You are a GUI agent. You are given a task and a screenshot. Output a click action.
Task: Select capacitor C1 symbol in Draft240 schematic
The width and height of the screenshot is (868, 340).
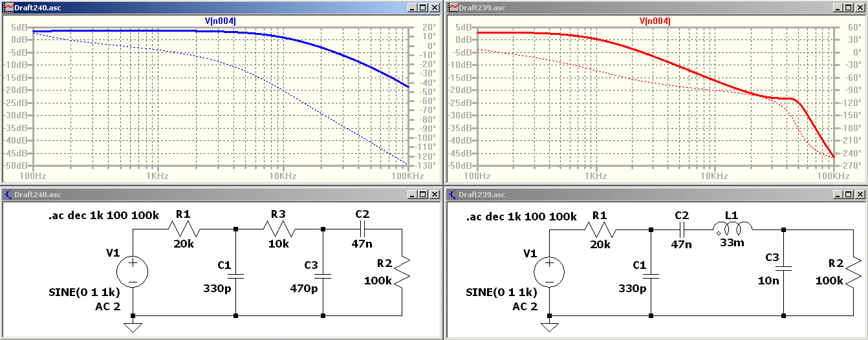point(236,275)
